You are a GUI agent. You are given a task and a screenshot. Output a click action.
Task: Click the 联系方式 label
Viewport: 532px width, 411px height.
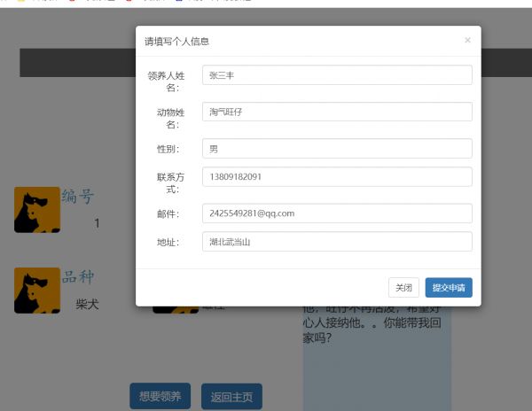pos(170,183)
